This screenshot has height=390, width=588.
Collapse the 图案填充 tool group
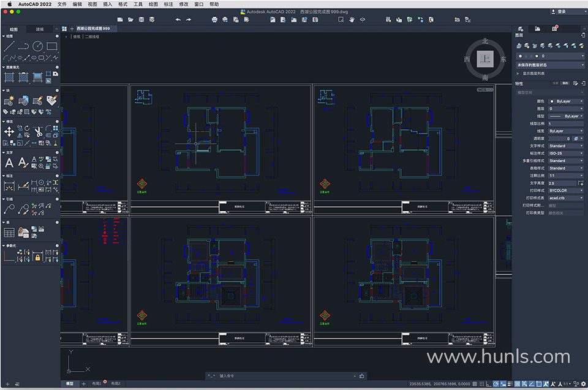(4, 67)
